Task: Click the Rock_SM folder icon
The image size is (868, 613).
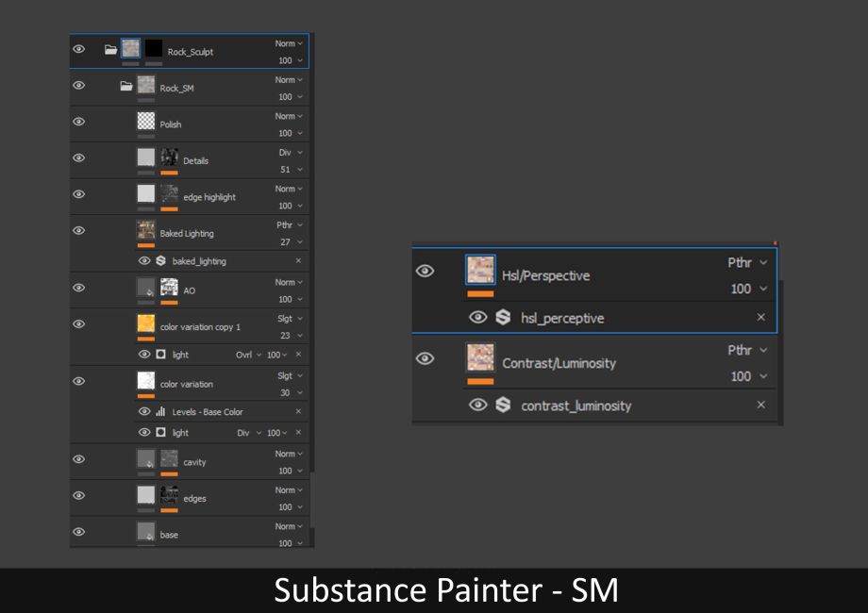Action: click(126, 86)
